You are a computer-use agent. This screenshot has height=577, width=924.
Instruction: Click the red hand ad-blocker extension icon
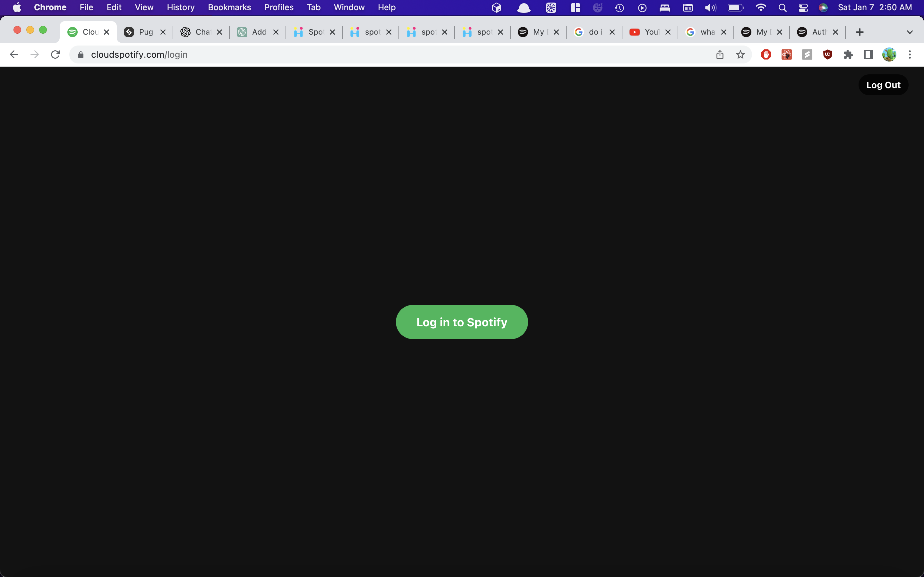click(x=766, y=54)
